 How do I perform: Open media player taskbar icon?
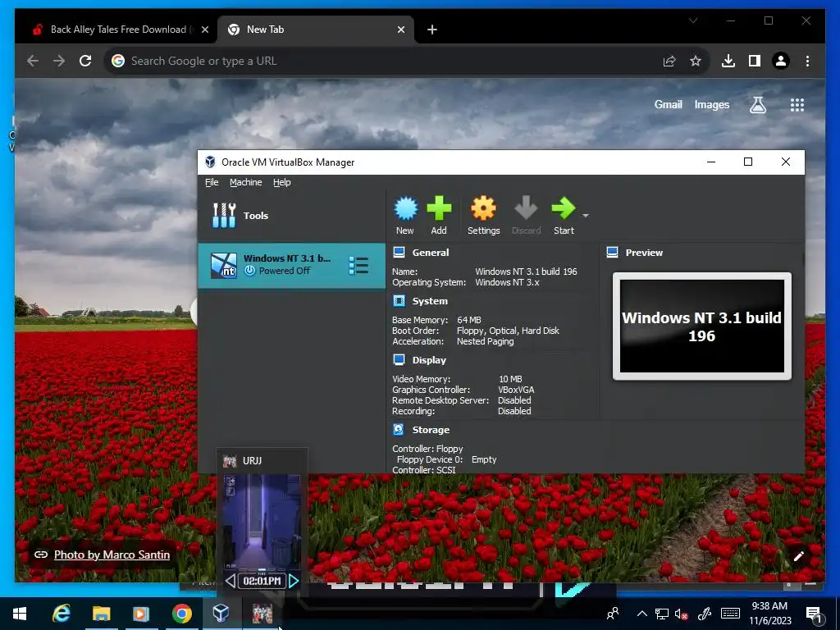coord(141,613)
